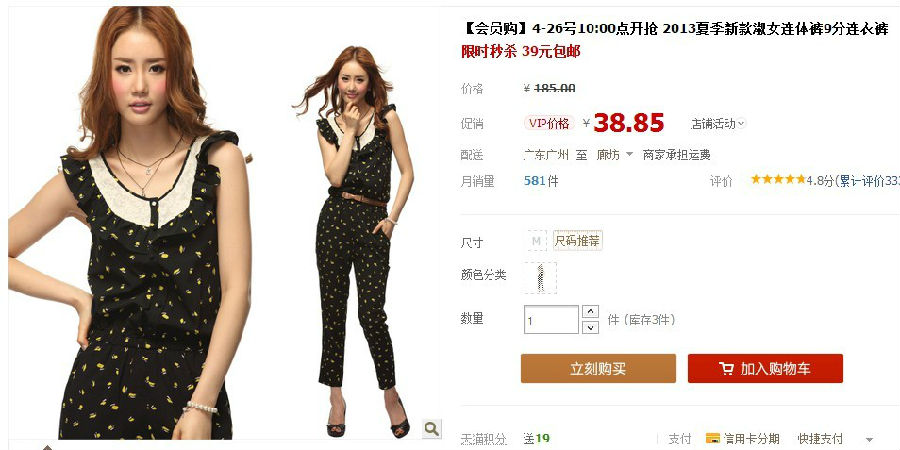
Task: Click the 快捷支付 payment option
Action: (x=820, y=439)
